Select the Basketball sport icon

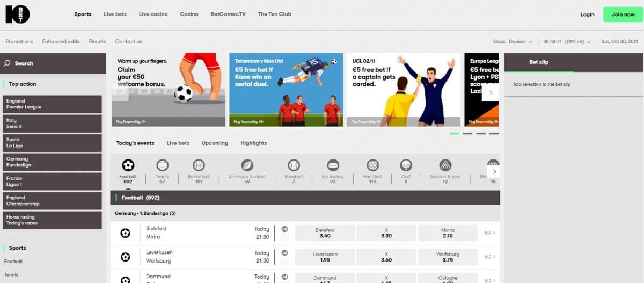pyautogui.click(x=199, y=165)
